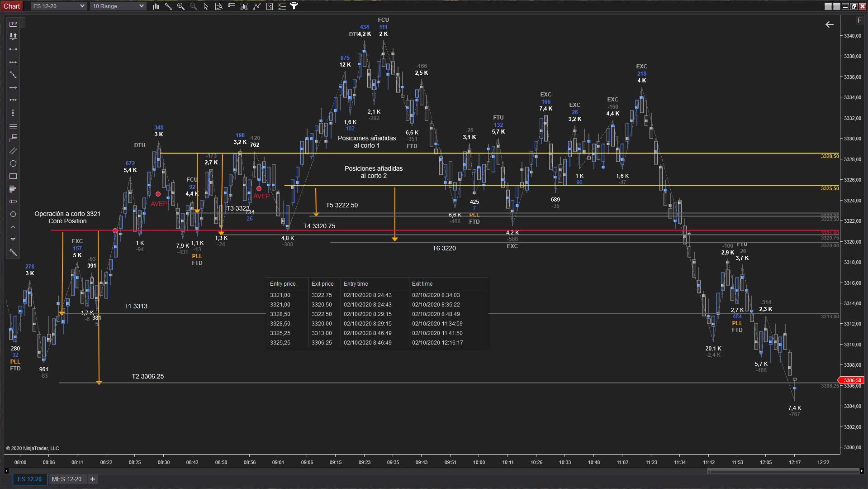
Task: Select the arrow cursor pointer tool
Action: pos(206,6)
